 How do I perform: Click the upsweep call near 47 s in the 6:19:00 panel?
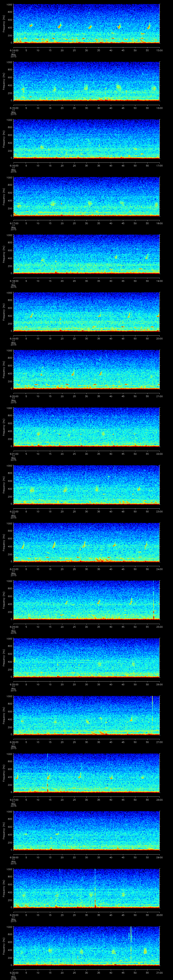pos(129,315)
